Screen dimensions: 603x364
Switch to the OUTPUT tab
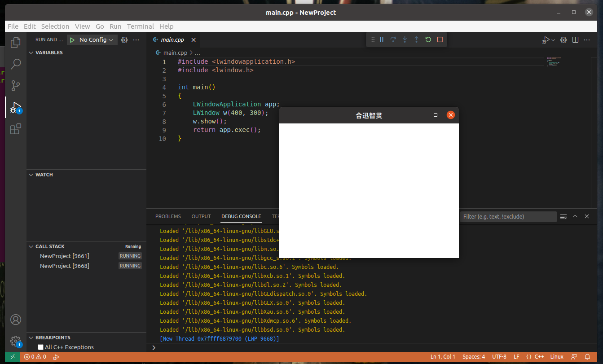click(x=201, y=216)
